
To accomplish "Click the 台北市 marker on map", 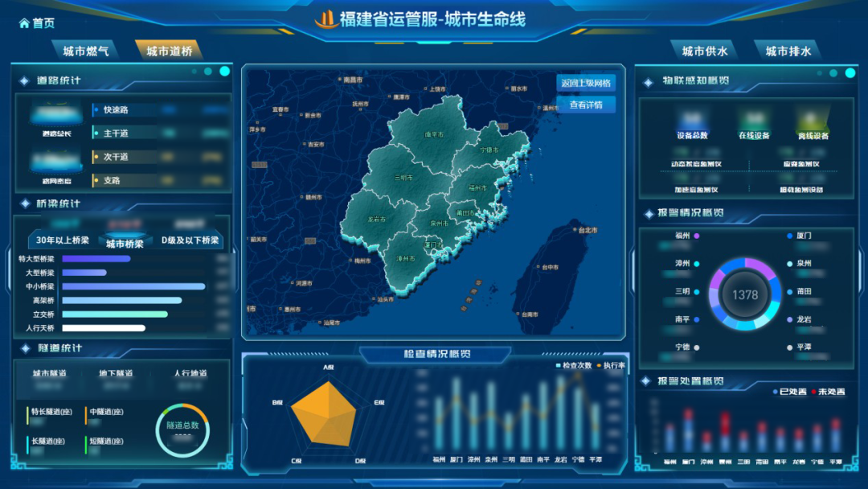I will [x=585, y=230].
